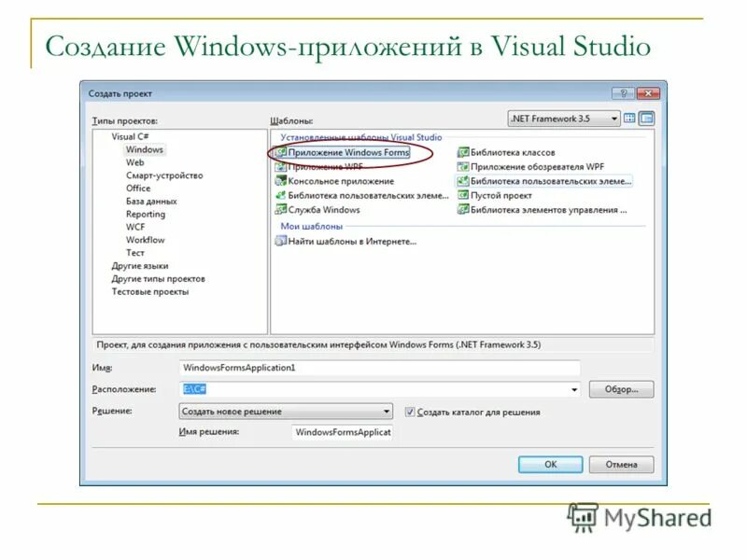The image size is (747, 560).
Task: Click the Отмена button
Action: 621,464
